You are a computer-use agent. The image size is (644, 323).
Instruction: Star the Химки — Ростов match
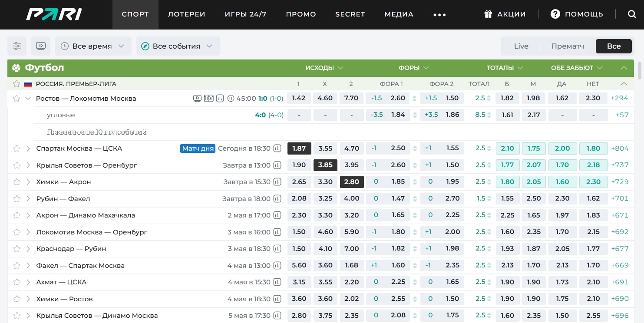[x=17, y=299]
